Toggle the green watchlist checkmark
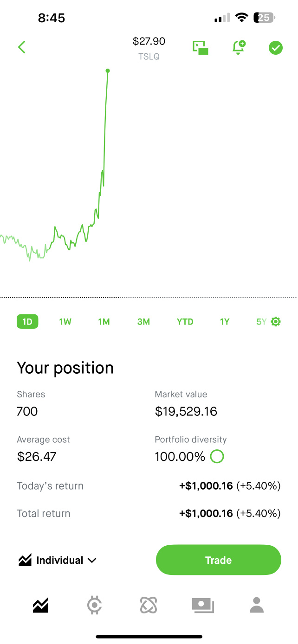This screenshot has height=644, width=298. (x=276, y=47)
